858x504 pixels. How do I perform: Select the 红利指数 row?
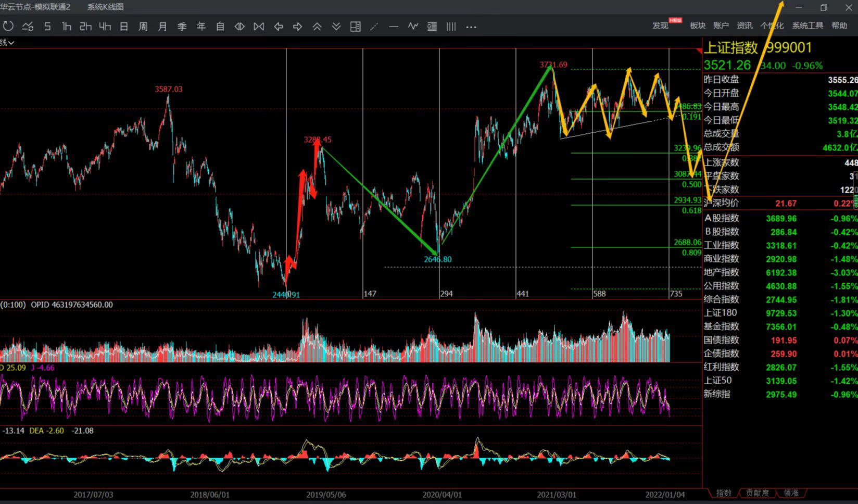tap(780, 367)
